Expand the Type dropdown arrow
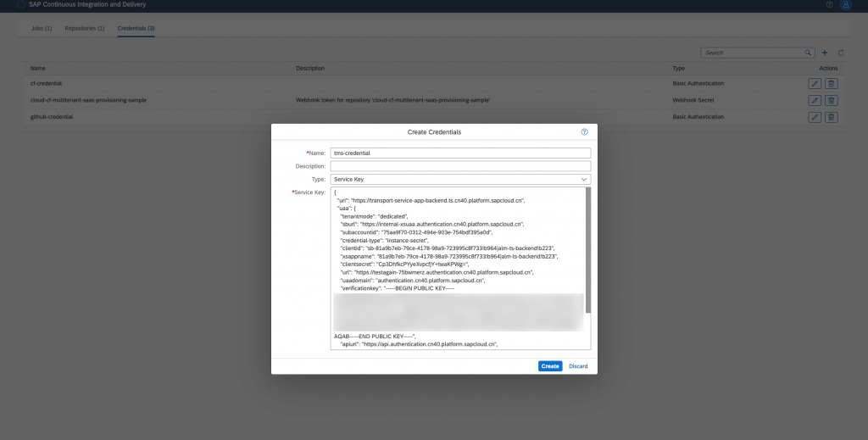The width and height of the screenshot is (868, 440). click(584, 180)
